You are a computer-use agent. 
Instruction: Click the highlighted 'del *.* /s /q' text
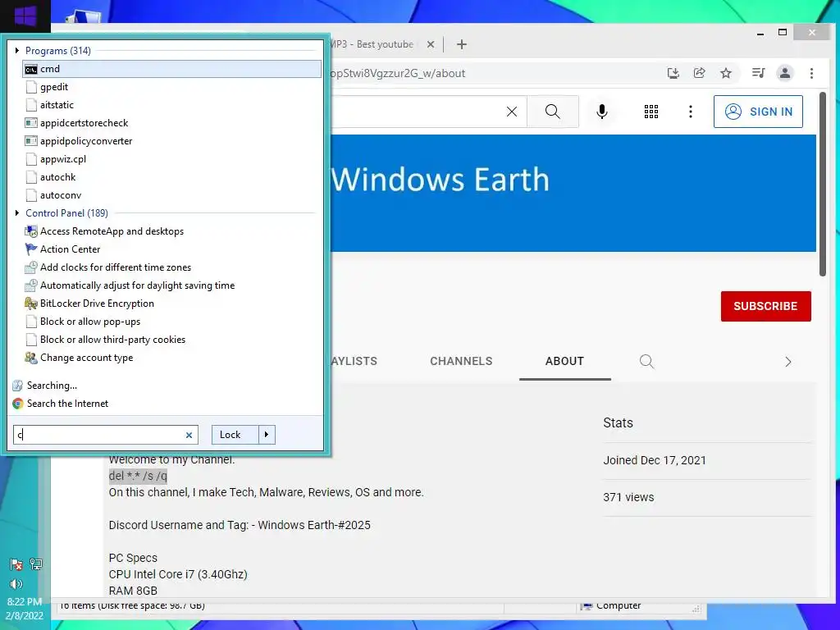(x=138, y=476)
